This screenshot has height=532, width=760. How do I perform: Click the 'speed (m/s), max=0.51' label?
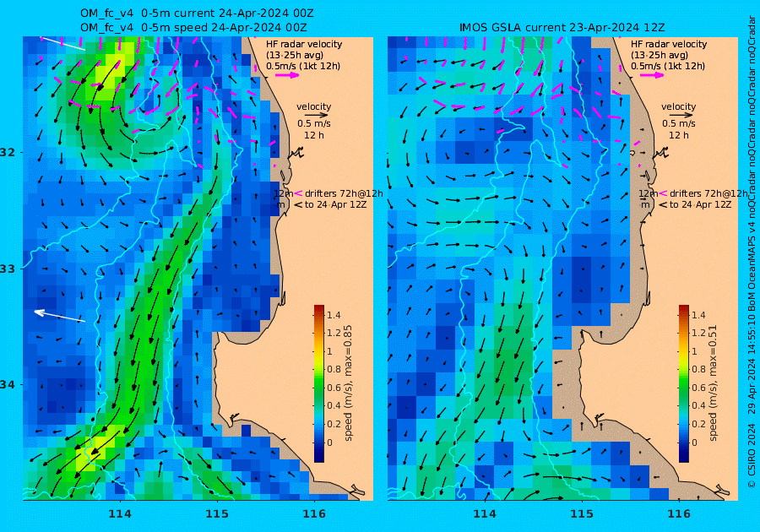pyautogui.click(x=713, y=383)
